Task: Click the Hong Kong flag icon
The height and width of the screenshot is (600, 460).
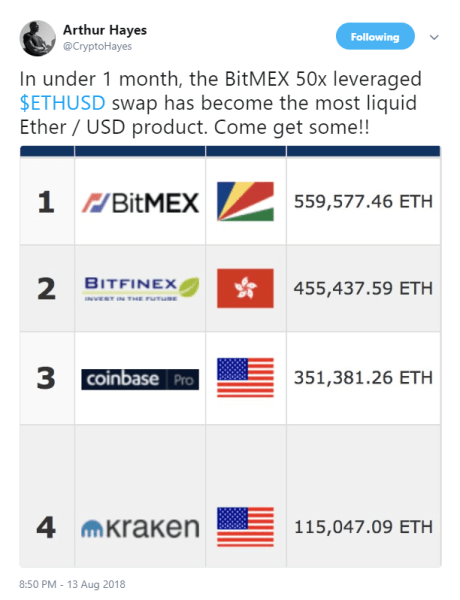Action: pyautogui.click(x=245, y=288)
